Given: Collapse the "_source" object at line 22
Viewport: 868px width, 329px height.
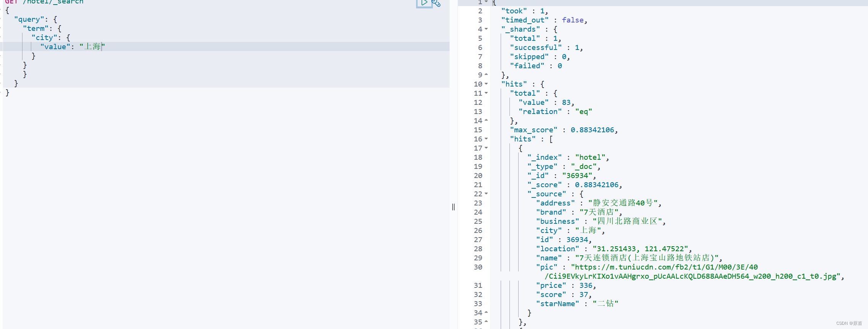Looking at the screenshot, I should click(x=486, y=194).
